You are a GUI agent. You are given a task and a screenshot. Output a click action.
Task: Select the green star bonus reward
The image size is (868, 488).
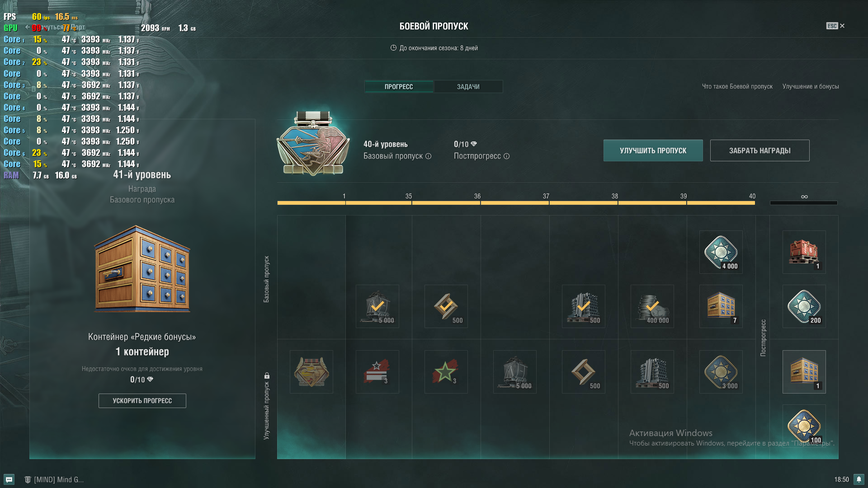446,372
